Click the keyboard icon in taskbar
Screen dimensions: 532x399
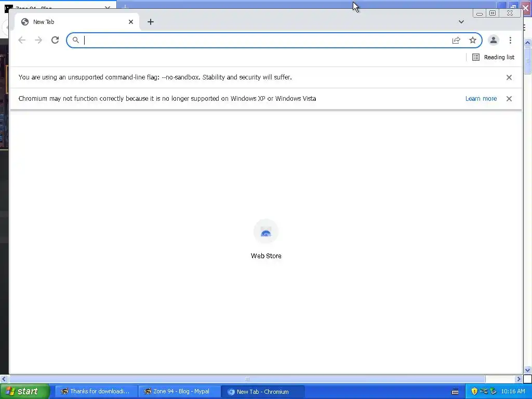point(455,392)
